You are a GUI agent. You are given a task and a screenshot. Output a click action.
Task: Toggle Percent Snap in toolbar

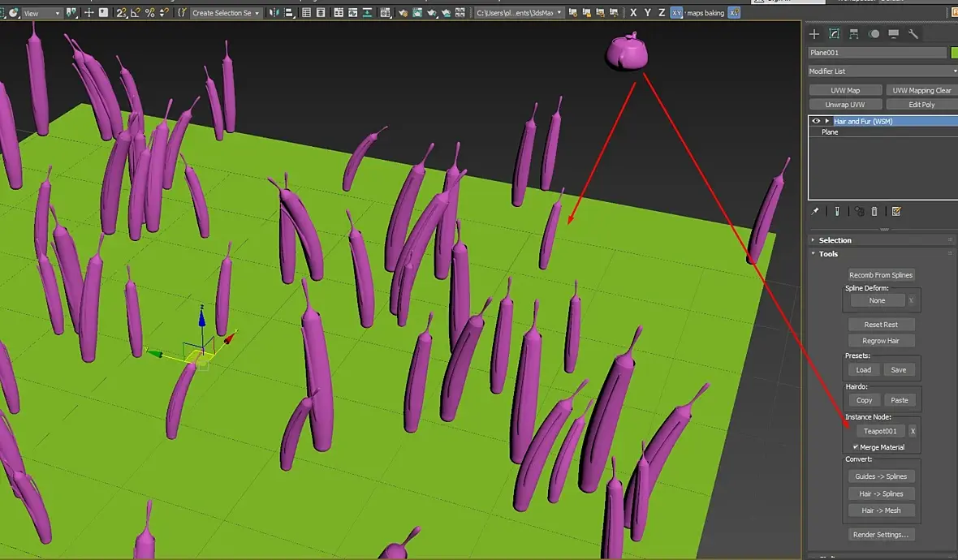(149, 12)
